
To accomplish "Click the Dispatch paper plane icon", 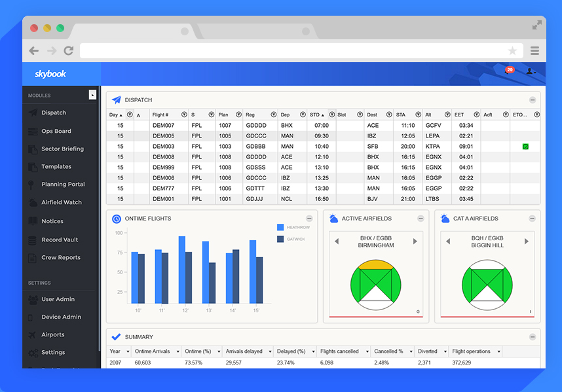I will (116, 100).
